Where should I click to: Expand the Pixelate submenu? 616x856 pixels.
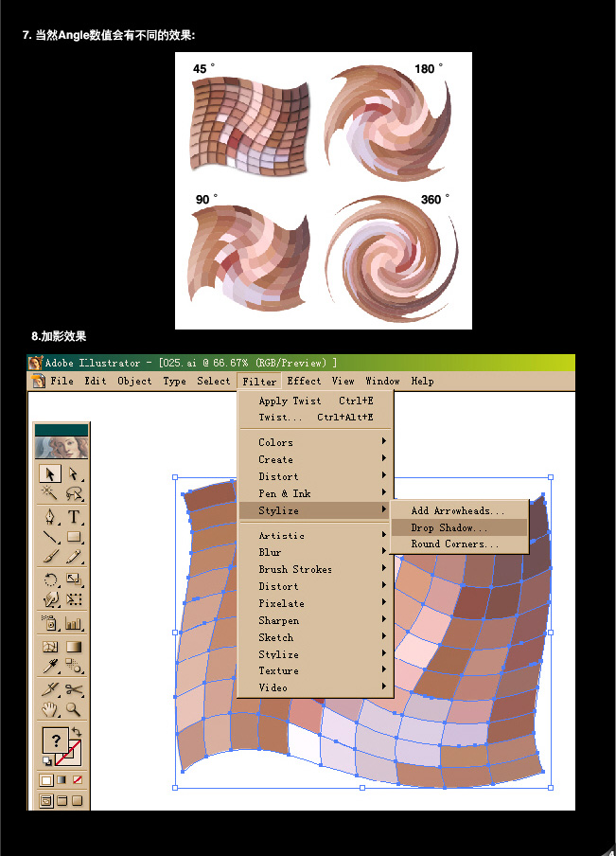pos(315,603)
